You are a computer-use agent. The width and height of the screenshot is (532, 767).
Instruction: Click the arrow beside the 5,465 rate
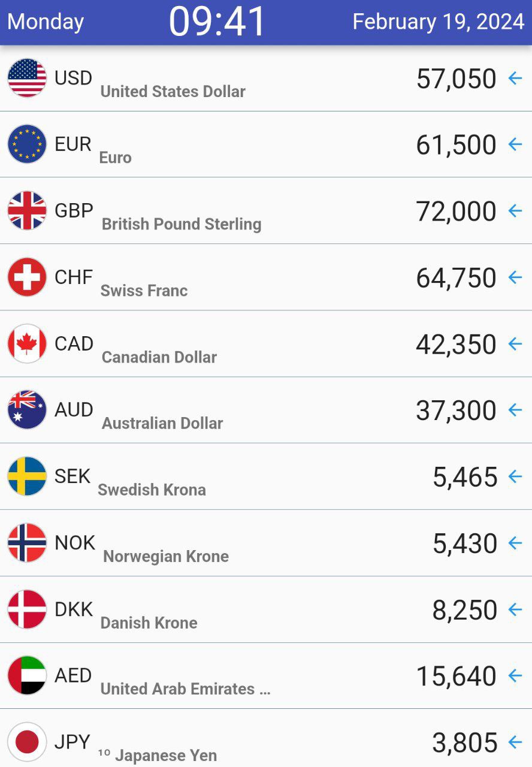tap(515, 476)
